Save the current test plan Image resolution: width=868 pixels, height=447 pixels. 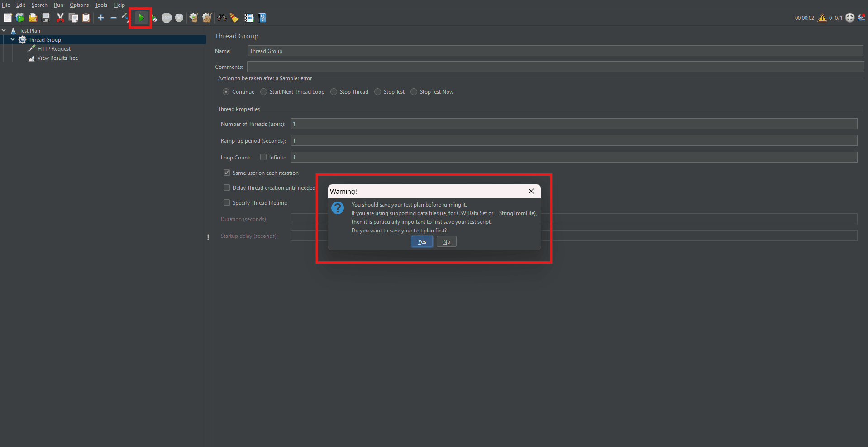click(x=45, y=18)
